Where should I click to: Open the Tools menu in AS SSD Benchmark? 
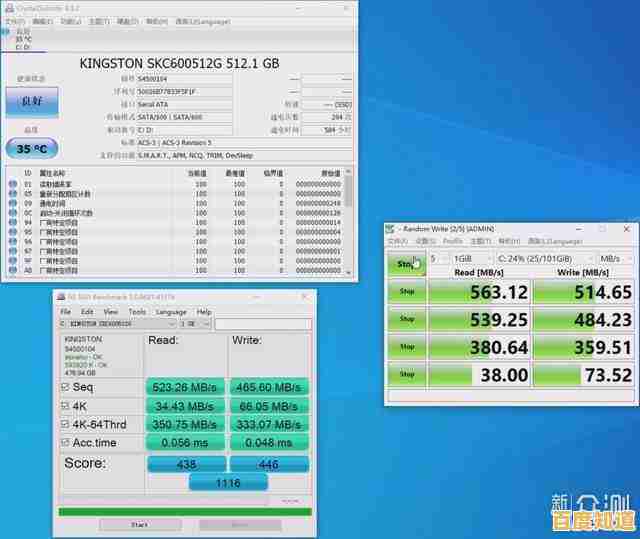pyautogui.click(x=137, y=311)
